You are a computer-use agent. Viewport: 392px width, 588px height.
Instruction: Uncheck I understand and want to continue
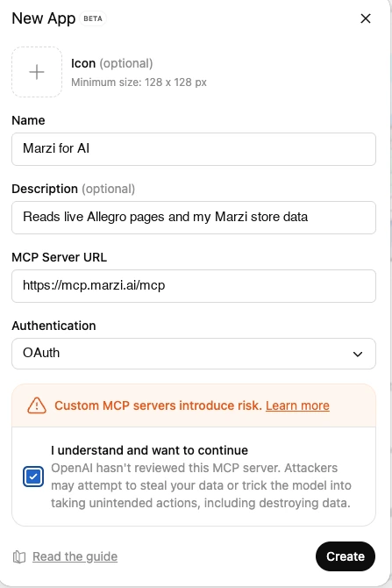pos(33,477)
